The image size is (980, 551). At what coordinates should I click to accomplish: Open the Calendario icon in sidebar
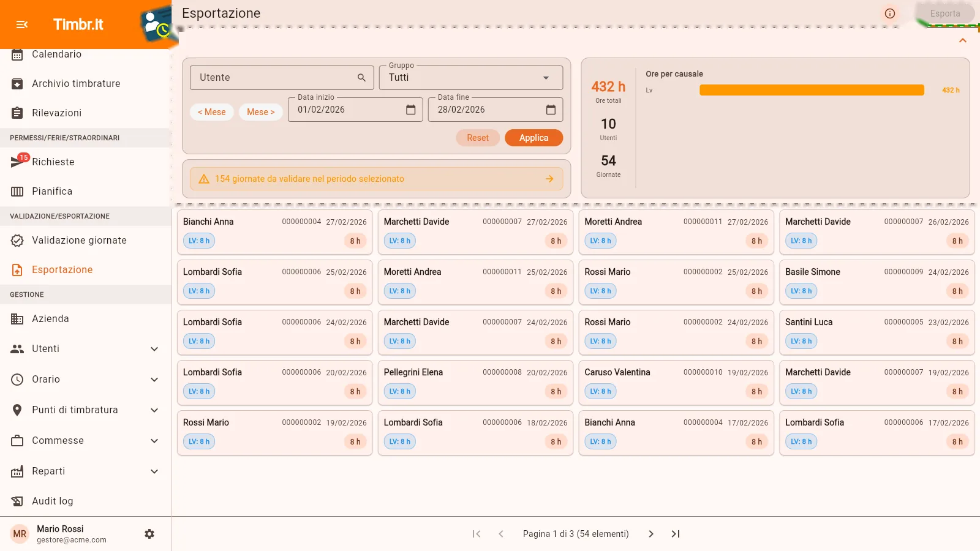[x=17, y=54]
